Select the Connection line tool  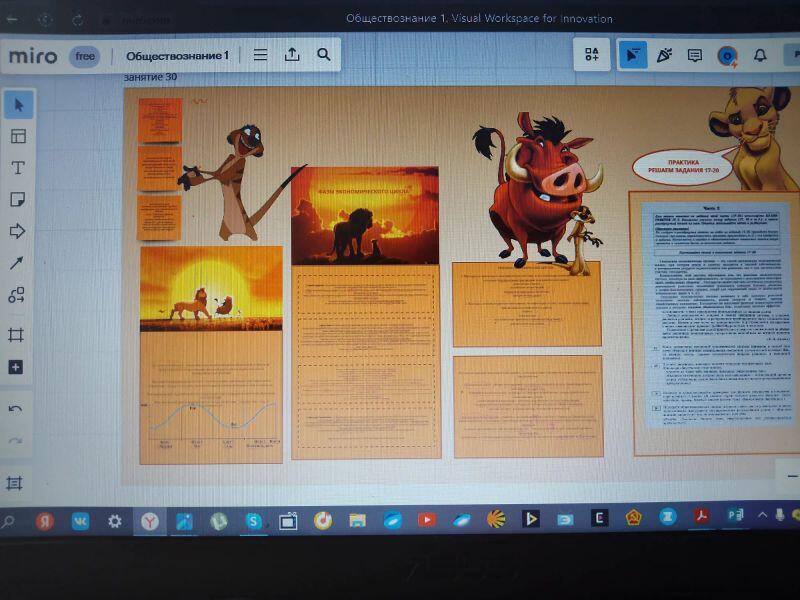tap(17, 263)
